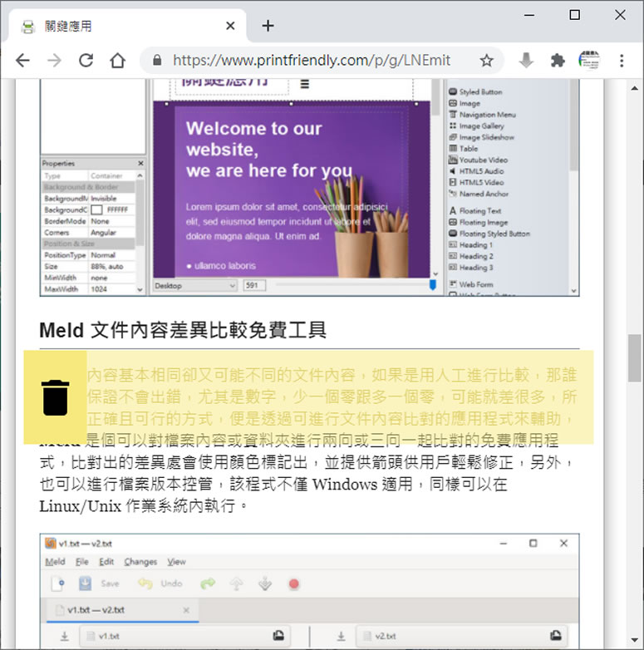This screenshot has width=644, height=650.
Task: Click the Size 88%, auto property row
Action: tap(89, 267)
